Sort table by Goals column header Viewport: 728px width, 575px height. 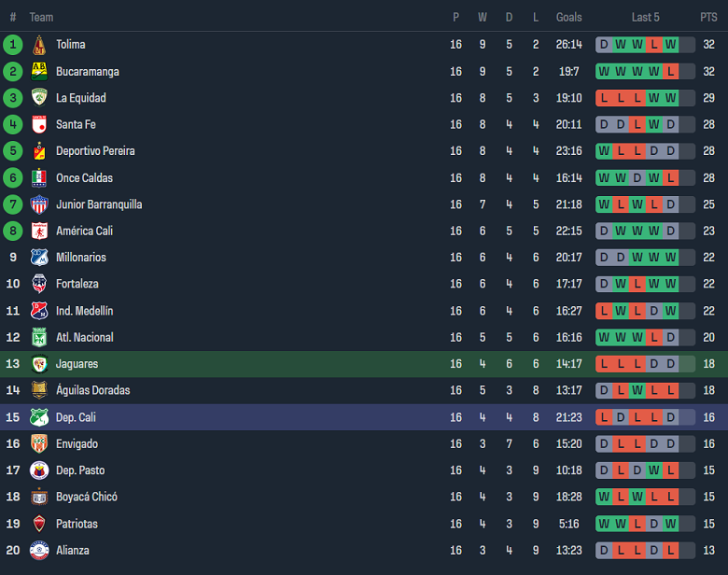568,17
